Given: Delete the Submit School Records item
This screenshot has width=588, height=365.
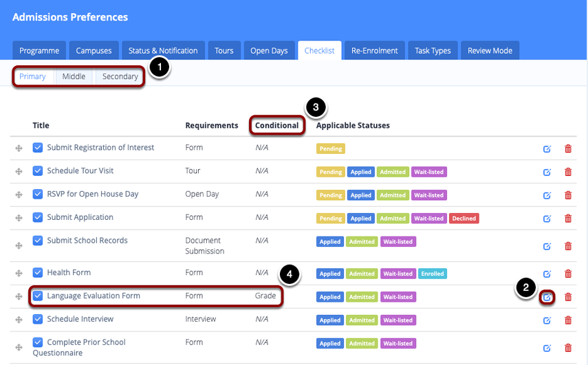Looking at the screenshot, I should click(568, 246).
